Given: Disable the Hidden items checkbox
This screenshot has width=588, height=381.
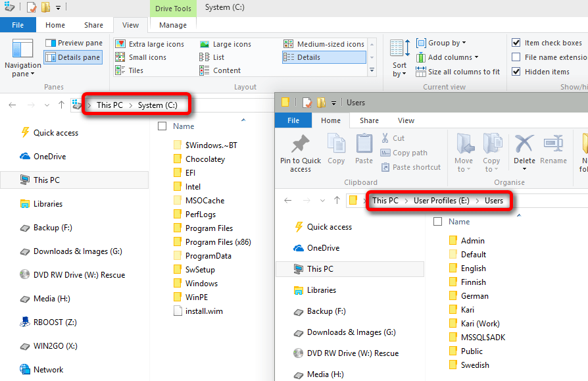Looking at the screenshot, I should [x=517, y=71].
